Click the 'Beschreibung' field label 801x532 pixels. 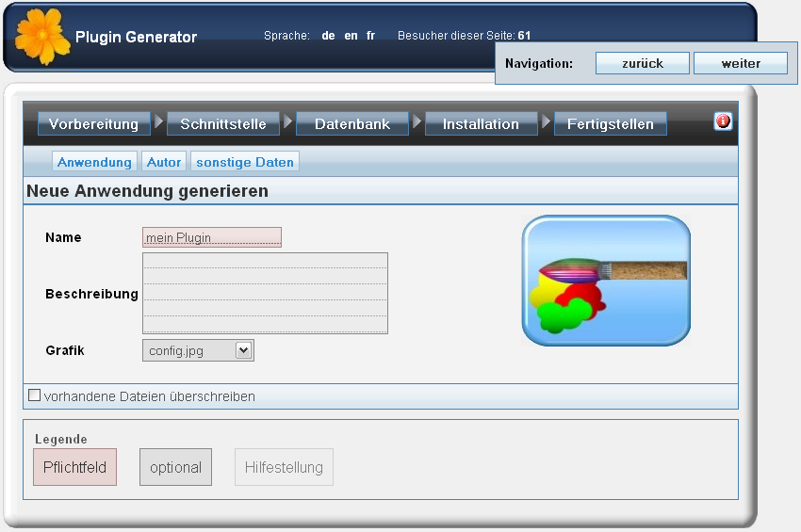tap(92, 294)
